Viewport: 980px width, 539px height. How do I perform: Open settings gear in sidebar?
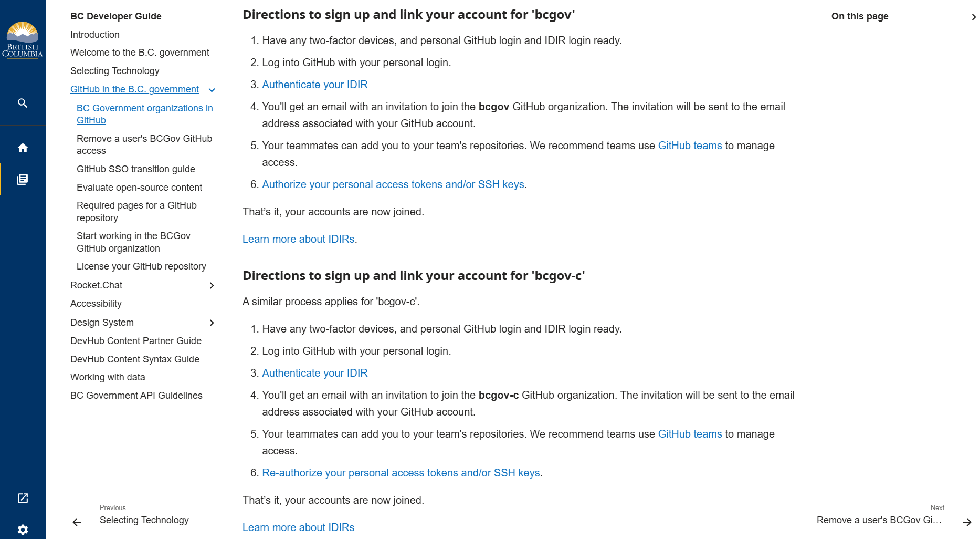[x=23, y=530]
